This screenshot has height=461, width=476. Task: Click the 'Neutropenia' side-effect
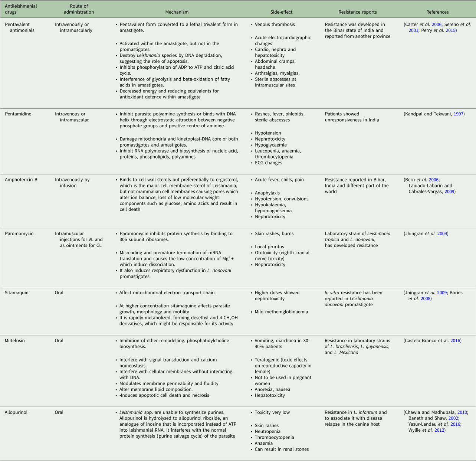[268, 432]
